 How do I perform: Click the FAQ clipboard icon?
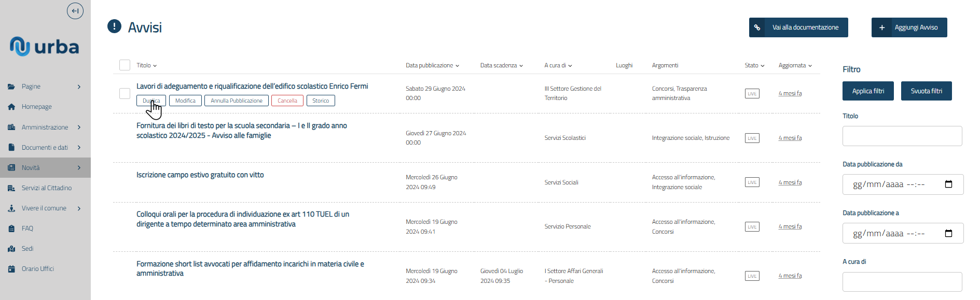click(x=11, y=228)
